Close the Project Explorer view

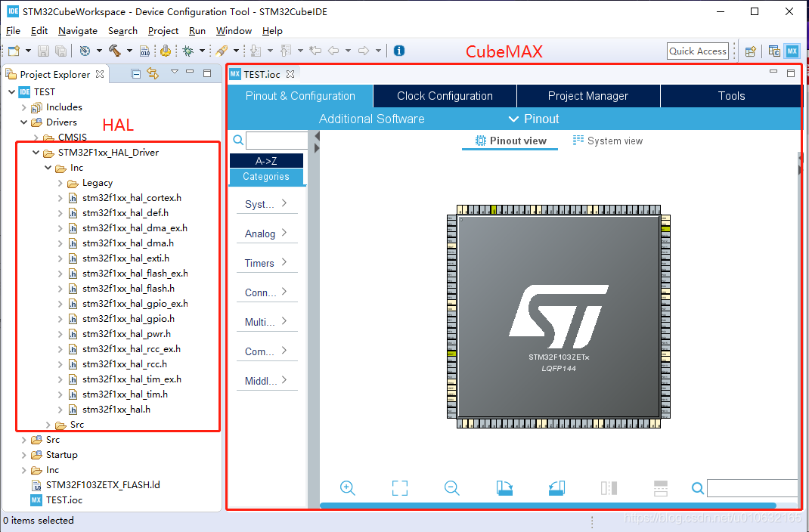100,74
